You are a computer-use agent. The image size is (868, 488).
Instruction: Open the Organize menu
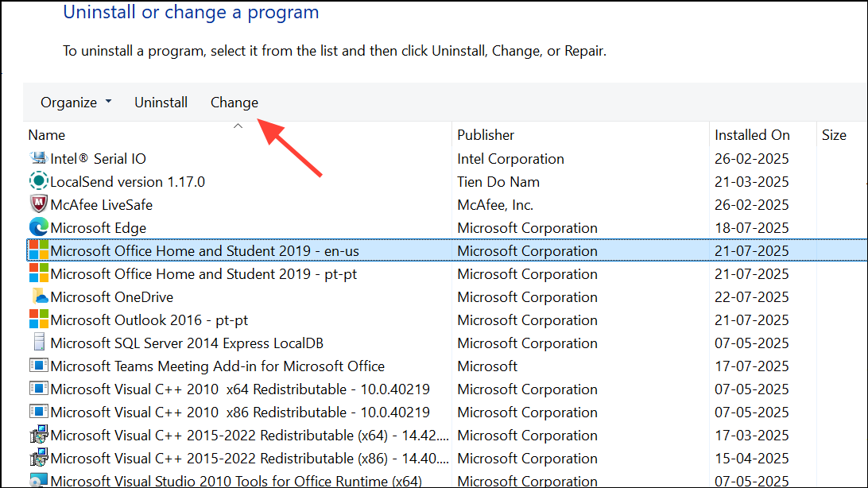pyautogui.click(x=70, y=102)
